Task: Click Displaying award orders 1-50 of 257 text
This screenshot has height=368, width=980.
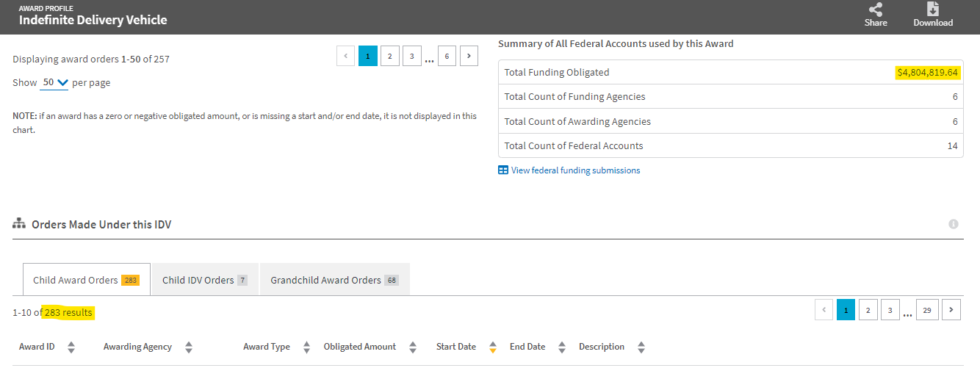Action: [91, 59]
